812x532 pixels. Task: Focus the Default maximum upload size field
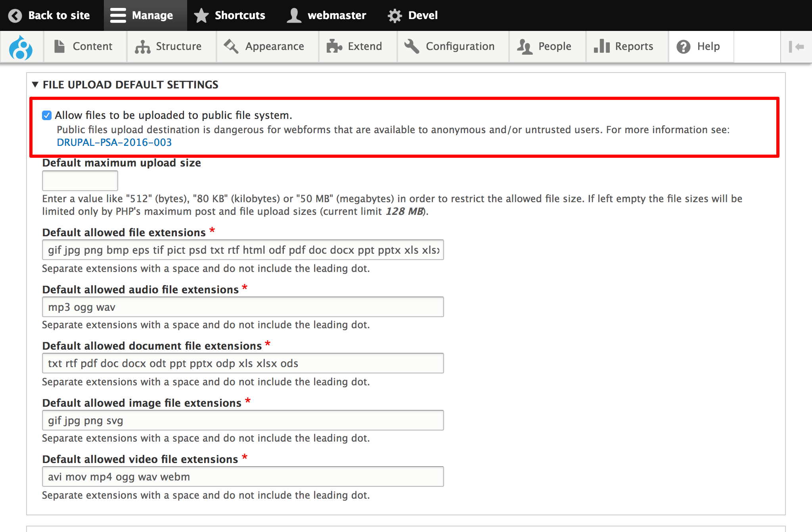(80, 181)
